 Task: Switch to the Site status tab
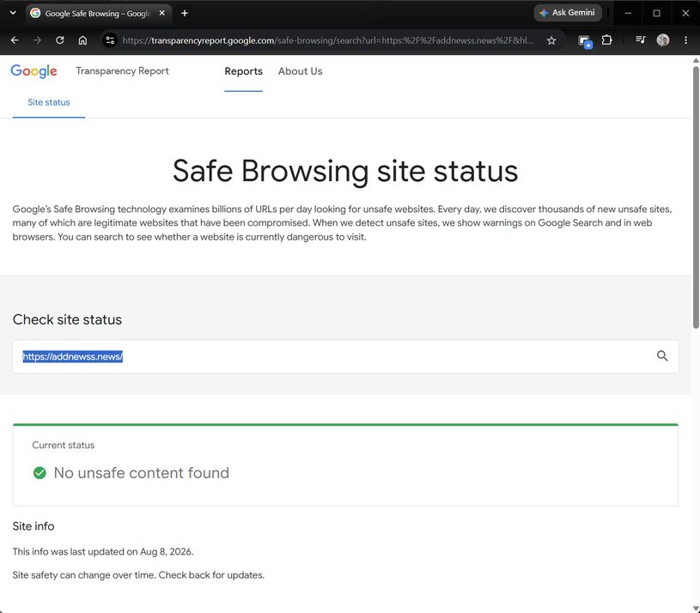(x=49, y=102)
